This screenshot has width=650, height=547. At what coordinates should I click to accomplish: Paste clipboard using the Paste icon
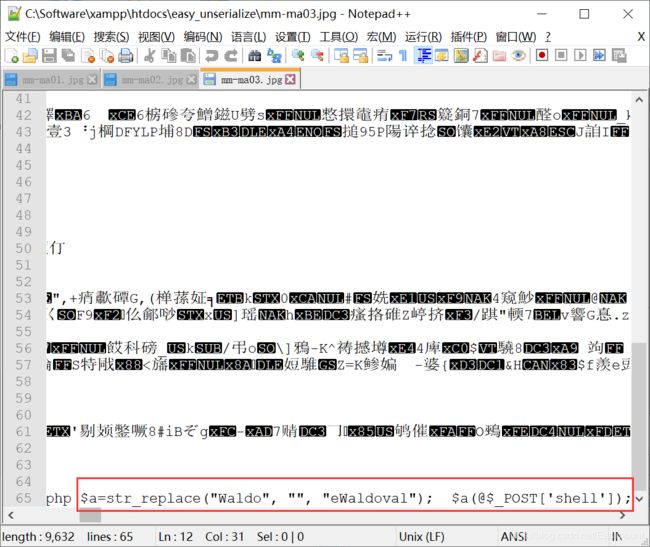[x=188, y=56]
